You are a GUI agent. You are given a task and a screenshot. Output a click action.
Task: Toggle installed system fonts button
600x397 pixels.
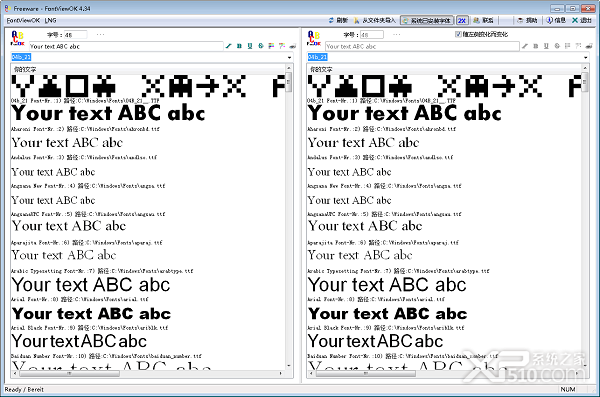427,21
